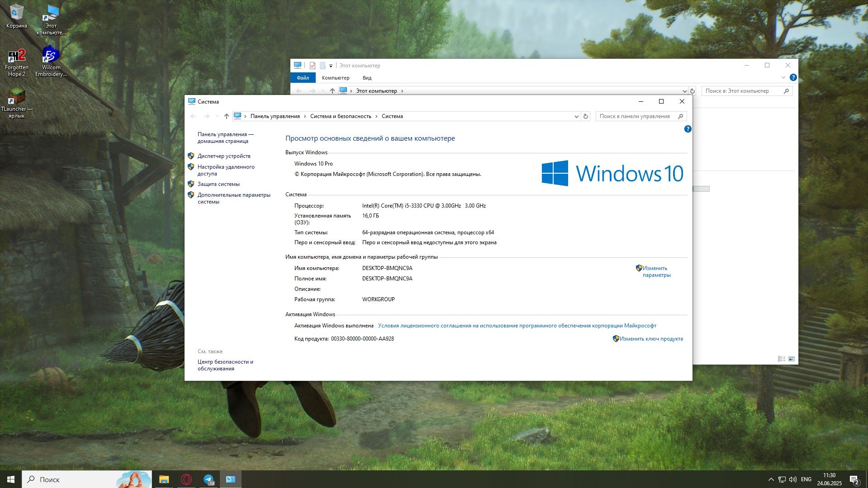Switch ENG input language indicator
Screen dimensions: 868x488
tap(806, 479)
